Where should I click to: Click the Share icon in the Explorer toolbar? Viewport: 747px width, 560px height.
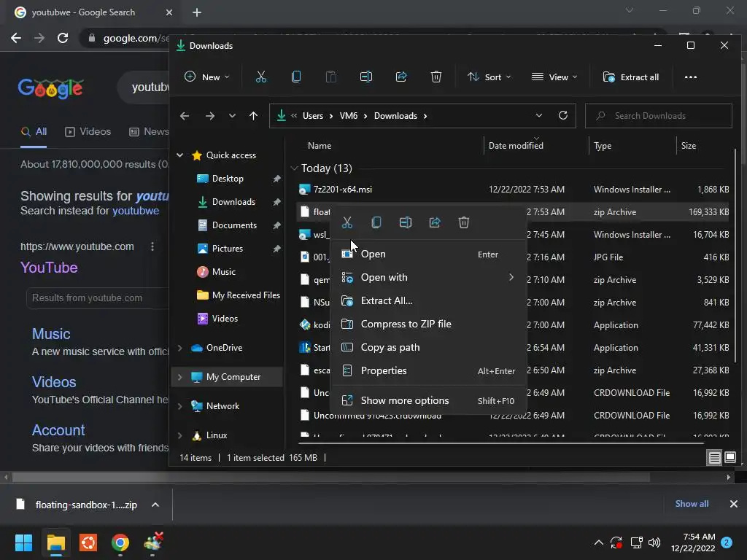[401, 77]
